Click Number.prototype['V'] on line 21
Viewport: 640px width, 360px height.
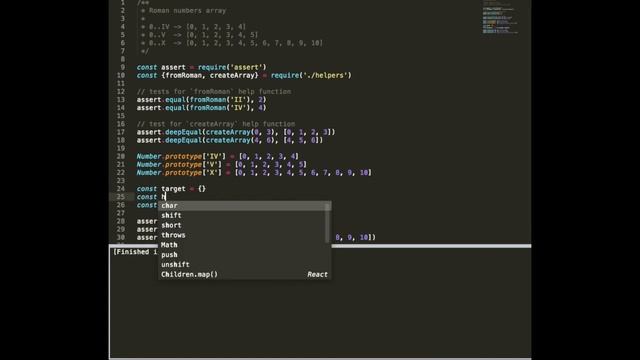[179, 164]
